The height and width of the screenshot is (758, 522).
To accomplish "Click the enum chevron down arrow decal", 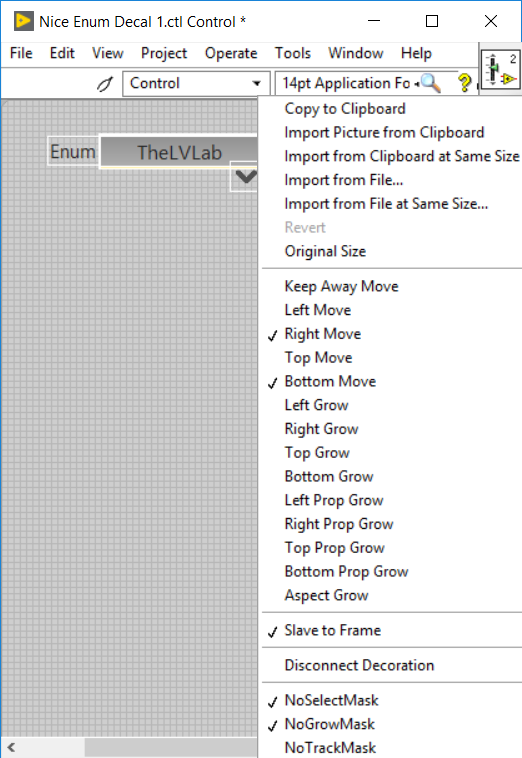I will (x=245, y=176).
